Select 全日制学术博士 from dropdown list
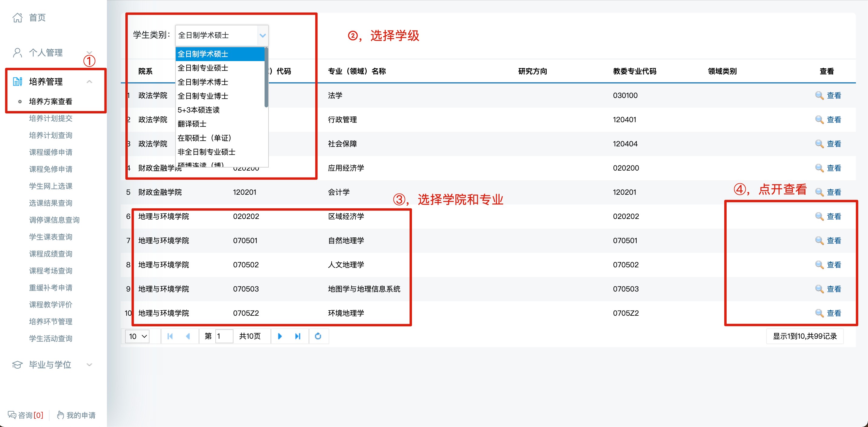Viewport: 868px width, 427px height. point(203,82)
